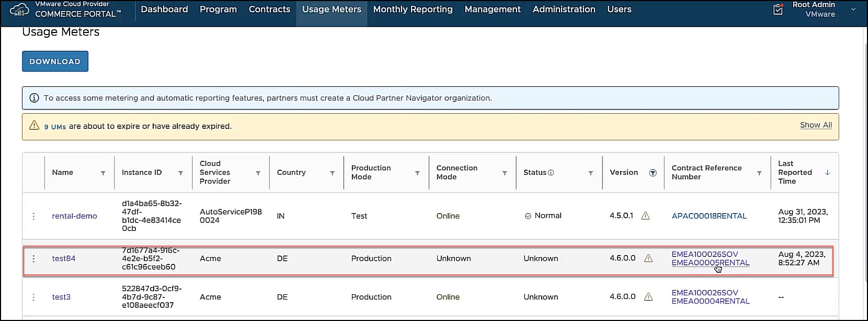The height and width of the screenshot is (321, 868).
Task: Click the Connection Mode filter icon
Action: point(505,173)
